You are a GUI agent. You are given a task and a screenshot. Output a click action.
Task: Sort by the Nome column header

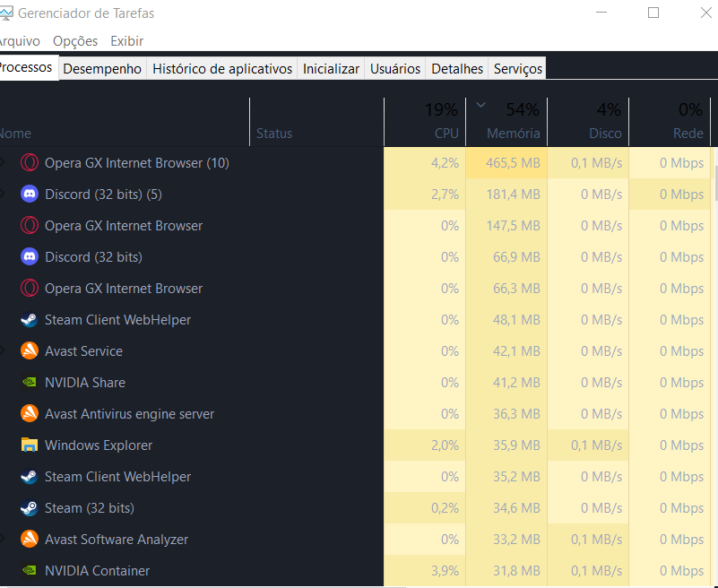click(x=125, y=122)
